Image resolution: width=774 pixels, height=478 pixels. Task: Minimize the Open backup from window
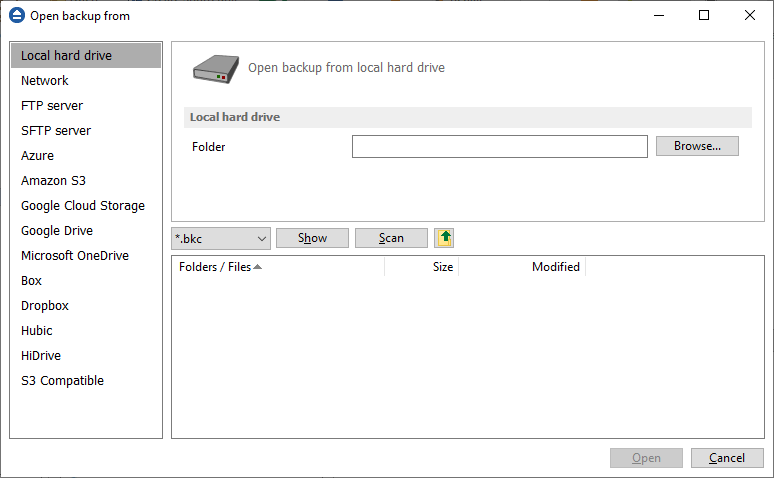pos(659,15)
